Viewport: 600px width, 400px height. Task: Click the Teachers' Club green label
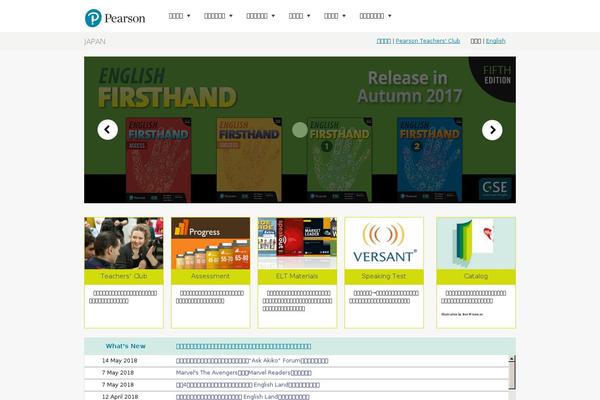(124, 276)
